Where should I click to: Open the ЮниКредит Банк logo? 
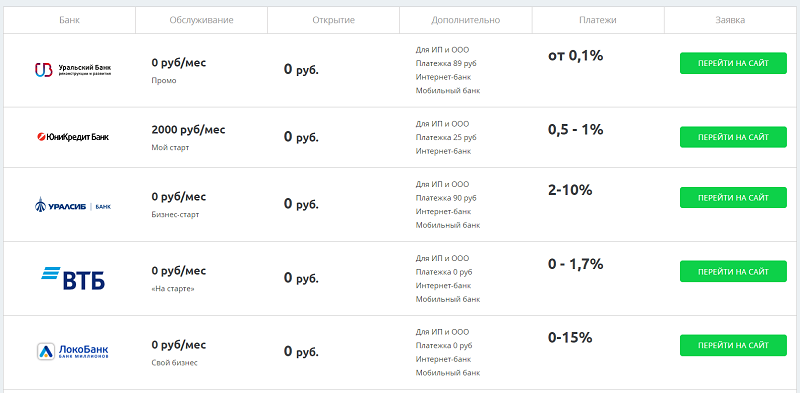(x=73, y=137)
